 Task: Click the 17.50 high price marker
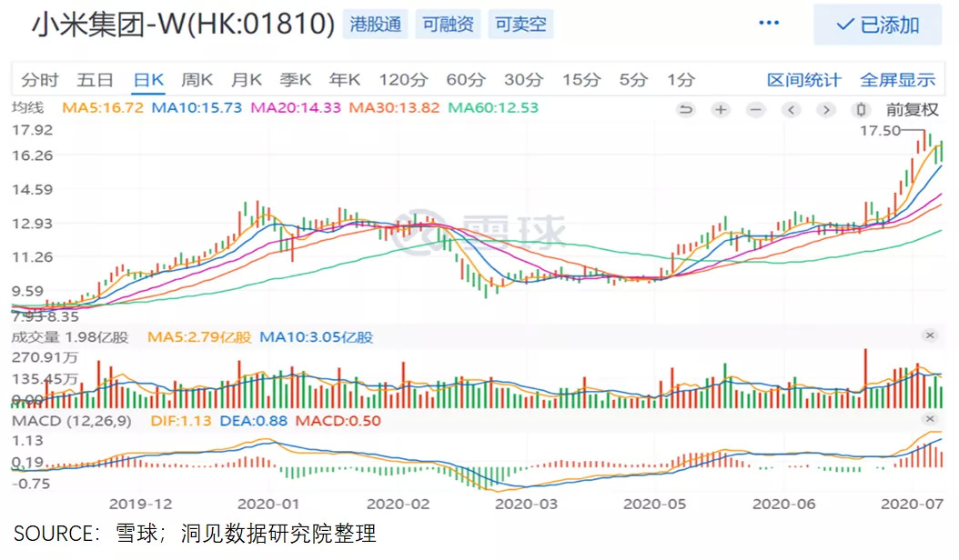(x=880, y=131)
